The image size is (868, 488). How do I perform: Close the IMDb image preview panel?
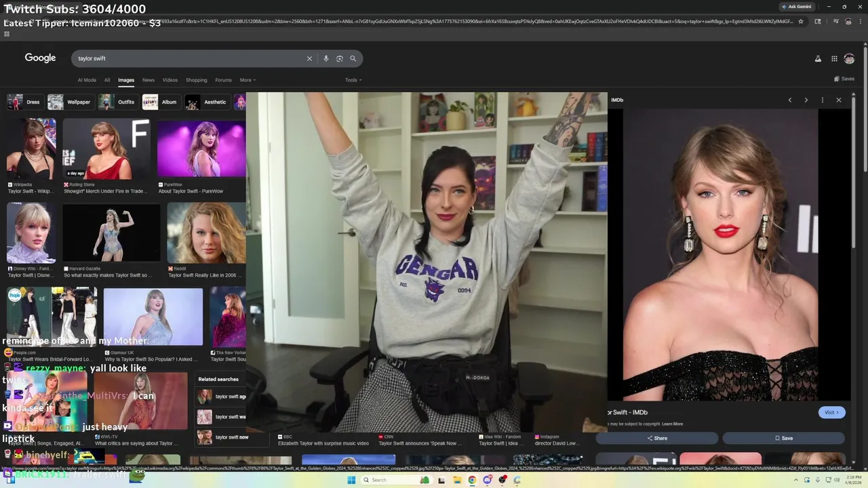[x=839, y=100]
